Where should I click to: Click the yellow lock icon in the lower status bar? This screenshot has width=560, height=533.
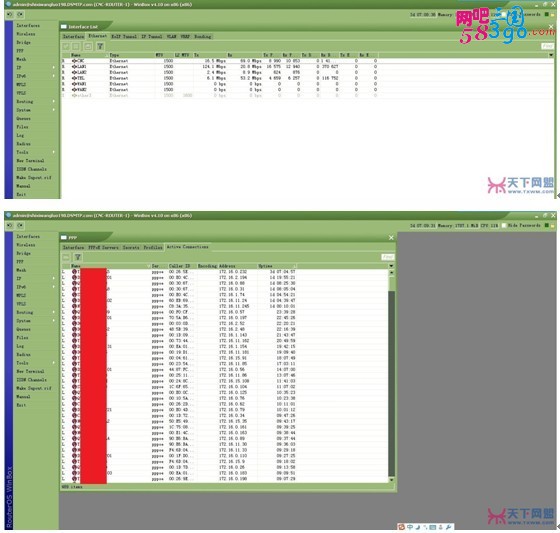[x=552, y=225]
